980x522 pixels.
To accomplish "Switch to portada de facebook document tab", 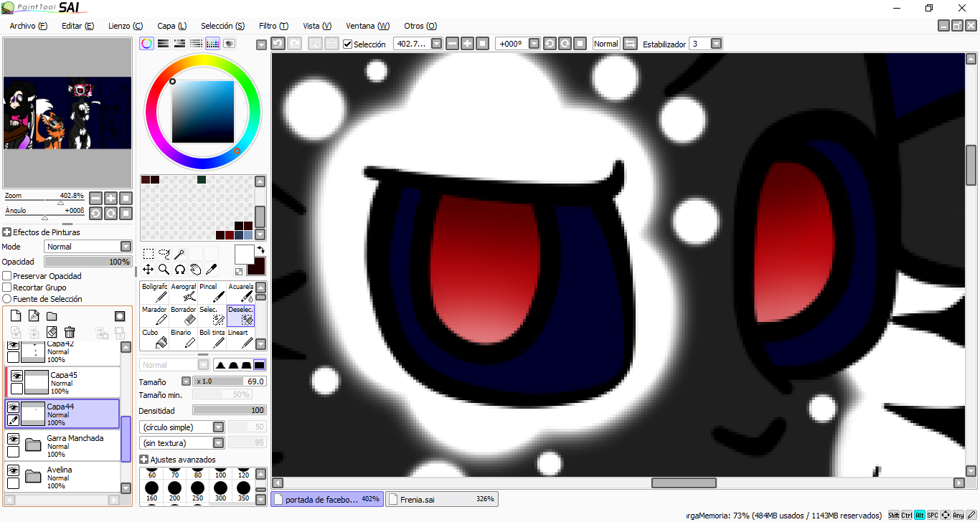I will coord(327,499).
